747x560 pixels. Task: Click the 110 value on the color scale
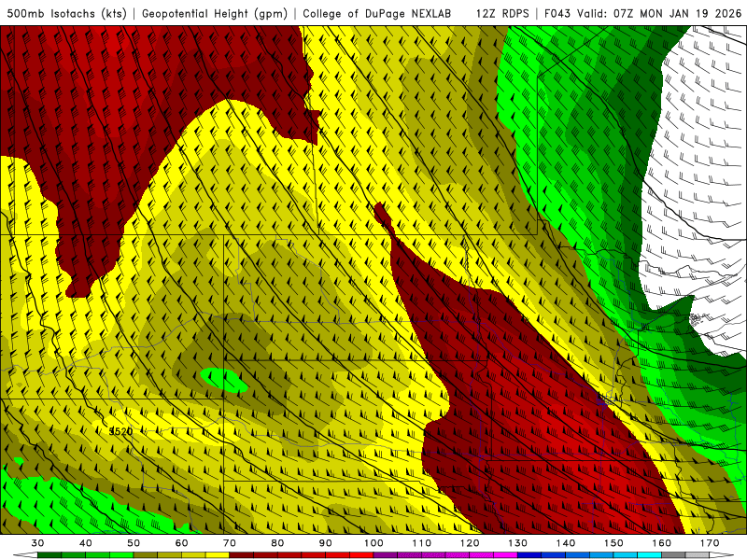click(x=422, y=543)
